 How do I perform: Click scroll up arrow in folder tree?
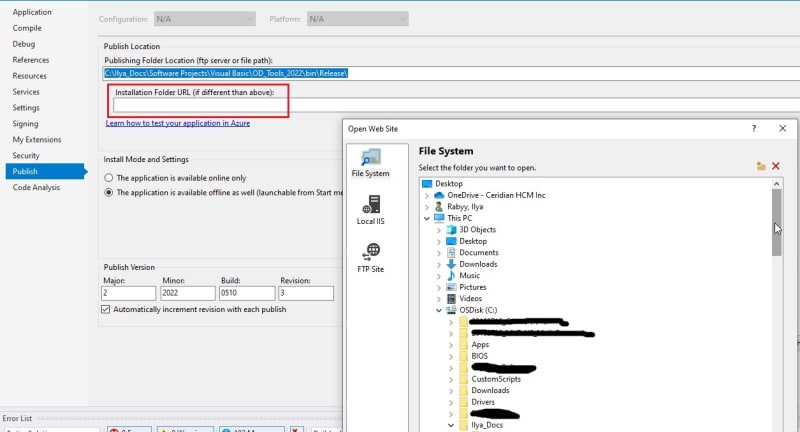(777, 184)
